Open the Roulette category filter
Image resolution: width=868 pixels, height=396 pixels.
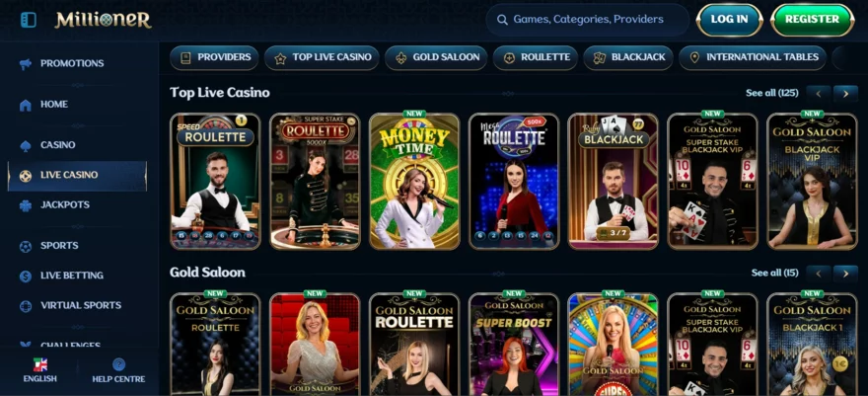[x=536, y=57]
